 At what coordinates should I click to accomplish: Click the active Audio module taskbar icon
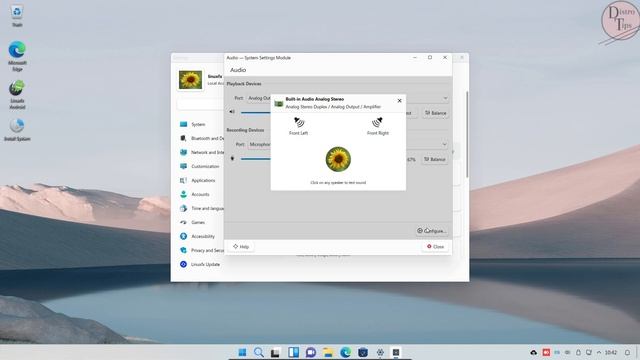click(396, 352)
